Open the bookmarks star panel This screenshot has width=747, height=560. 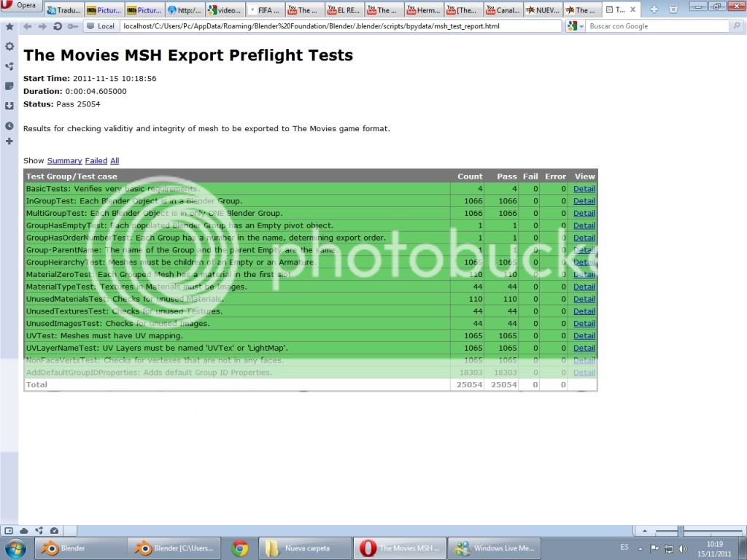(x=9, y=27)
